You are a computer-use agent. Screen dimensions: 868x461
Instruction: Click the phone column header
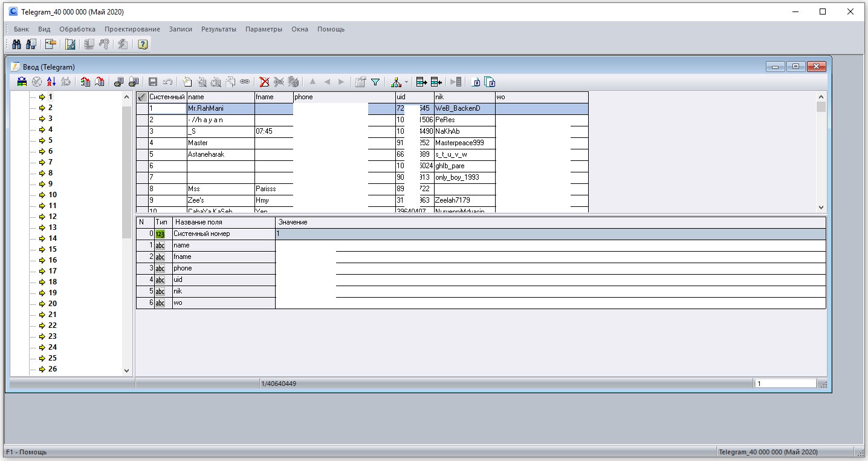[x=344, y=97]
